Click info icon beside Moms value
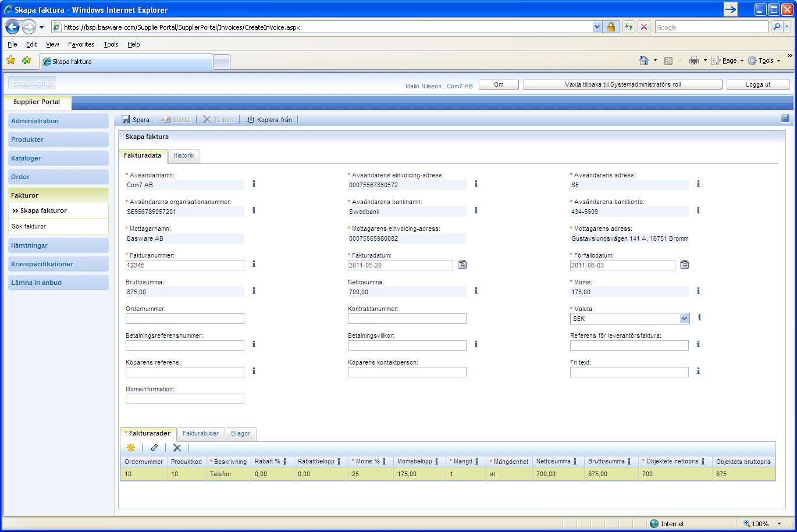This screenshot has width=797, height=532. click(698, 291)
